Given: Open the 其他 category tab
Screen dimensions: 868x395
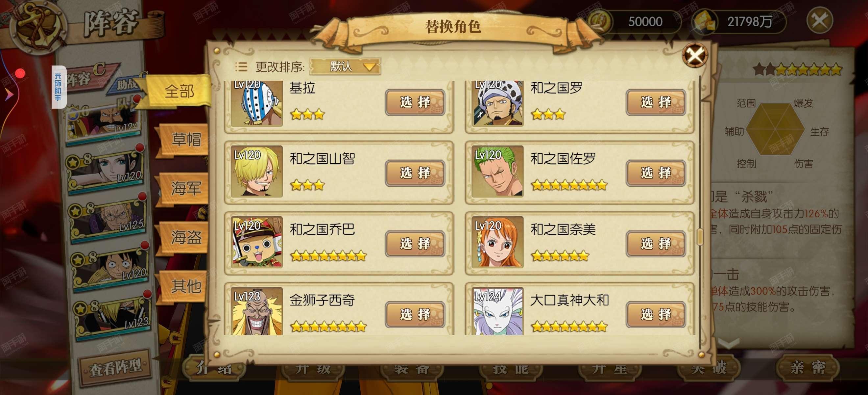Looking at the screenshot, I should click(x=186, y=286).
